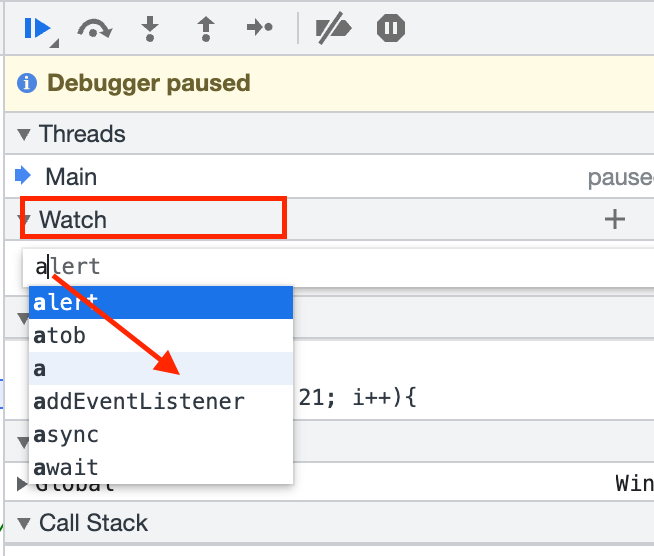
Task: Expand the Global scope entry
Action: point(23,486)
